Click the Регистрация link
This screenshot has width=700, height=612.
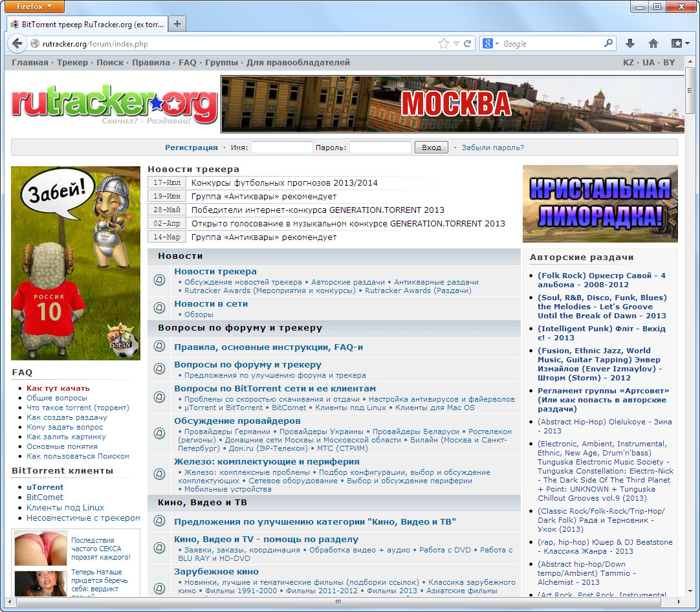click(x=191, y=148)
